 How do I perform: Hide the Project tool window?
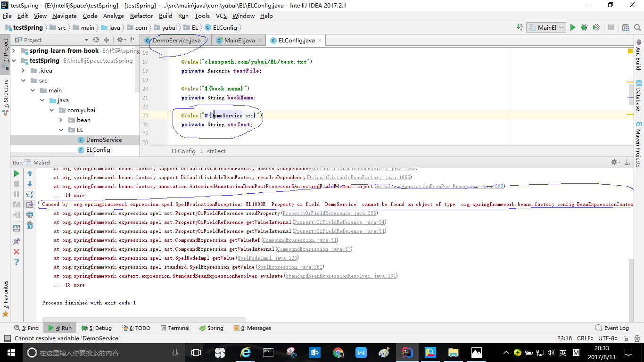[133, 40]
